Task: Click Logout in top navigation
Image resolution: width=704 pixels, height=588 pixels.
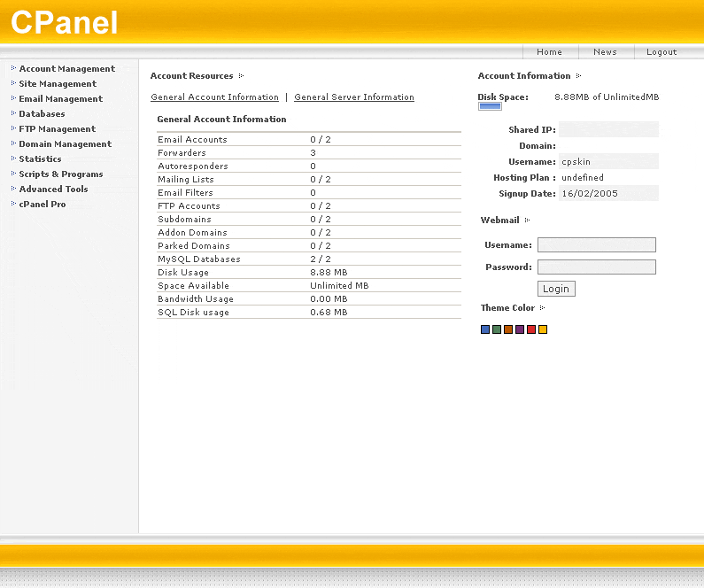Action: [x=661, y=52]
